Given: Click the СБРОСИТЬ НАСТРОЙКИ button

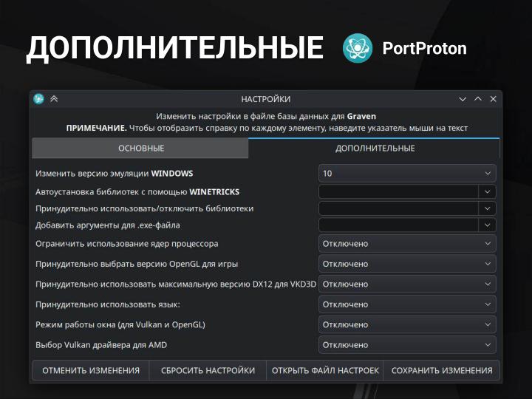Looking at the screenshot, I should [208, 370].
